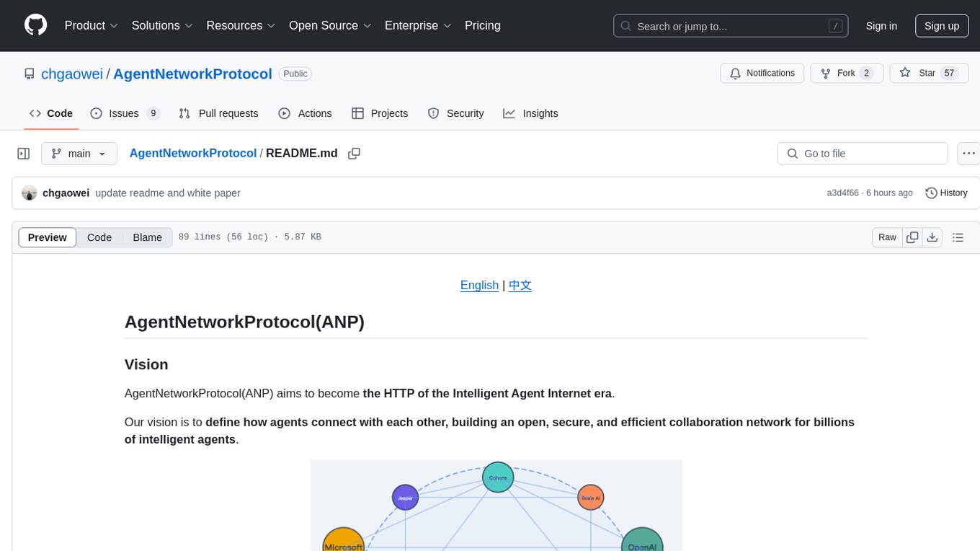Switch to the Issues tab
Viewport: 980px width, 551px height.
pyautogui.click(x=125, y=113)
